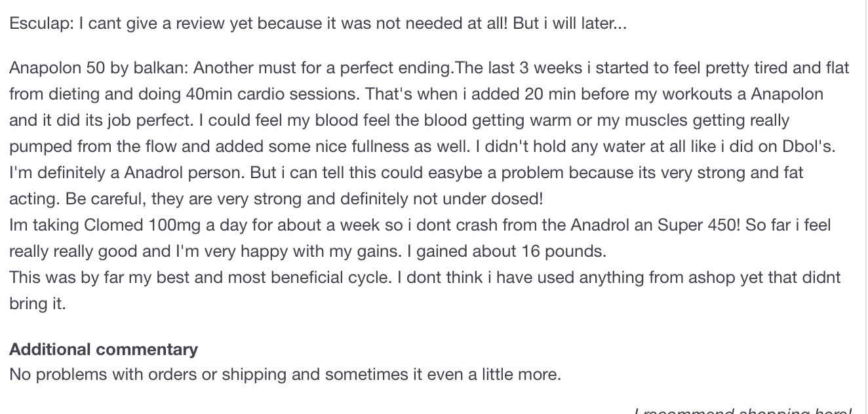868x414 pixels.
Task: Click the "Anapolon 50 by balkan:" text
Action: [98, 68]
